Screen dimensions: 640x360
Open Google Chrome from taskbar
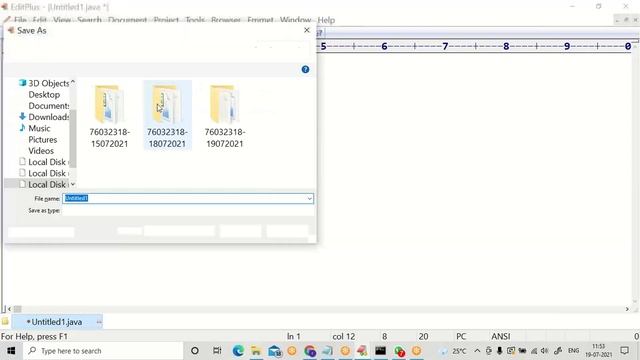pos(310,351)
